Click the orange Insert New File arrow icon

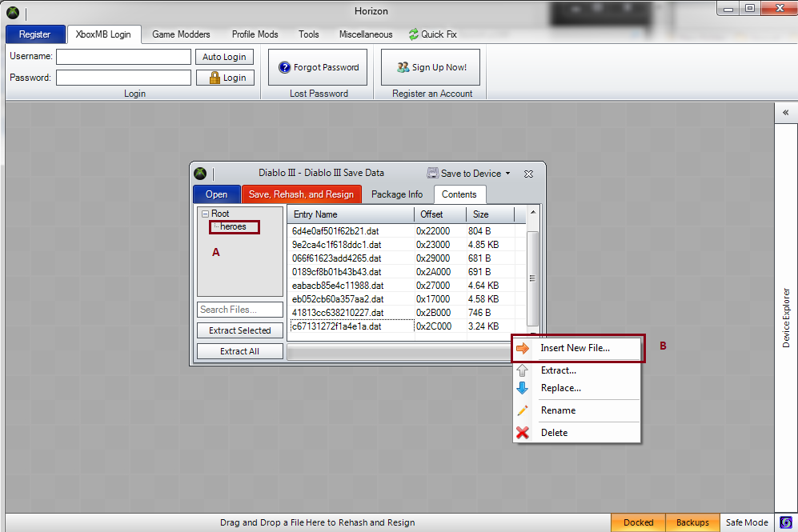[x=523, y=349]
